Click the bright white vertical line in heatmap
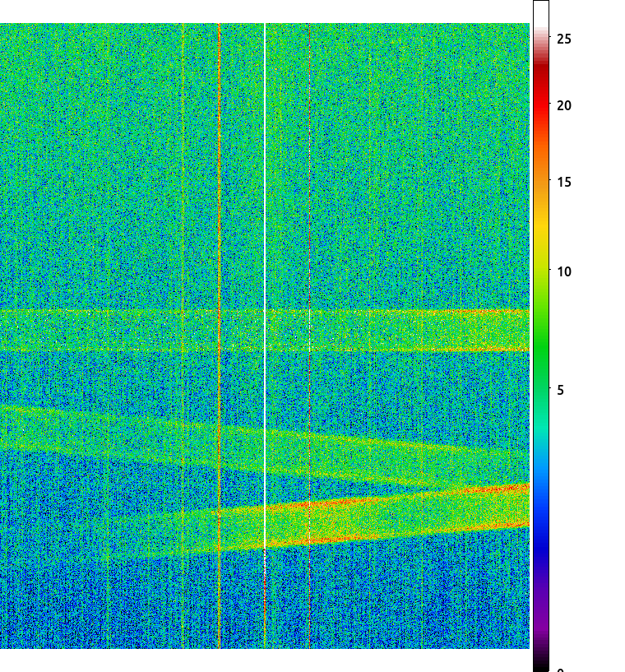Image resolution: width=625 pixels, height=672 pixels. (x=265, y=285)
